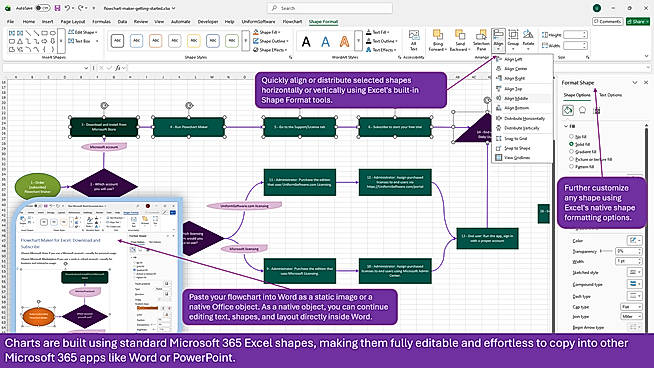Open the Edit Shape menu
The height and width of the screenshot is (368, 654).
83,32
